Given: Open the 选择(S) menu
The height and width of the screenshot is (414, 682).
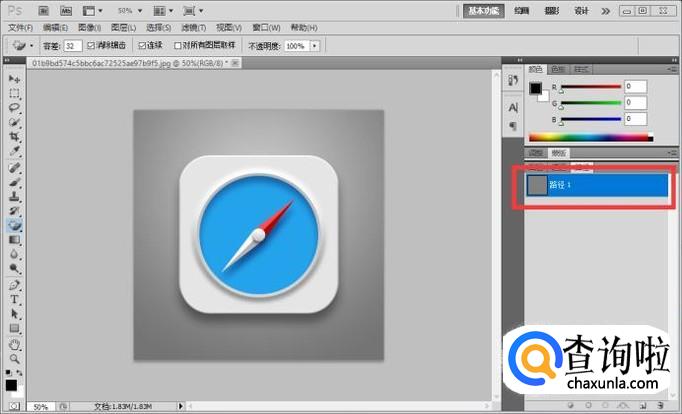Looking at the screenshot, I should (x=158, y=28).
